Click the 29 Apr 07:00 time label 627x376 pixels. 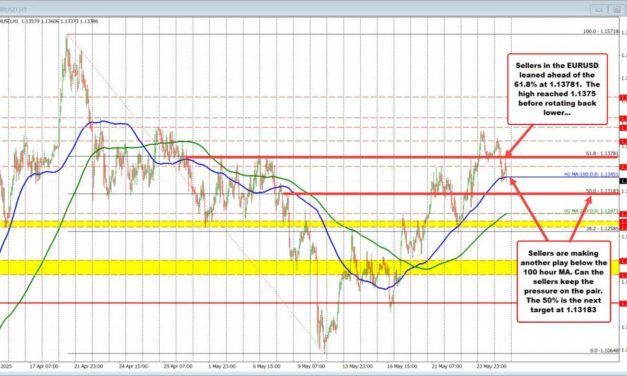(x=178, y=366)
